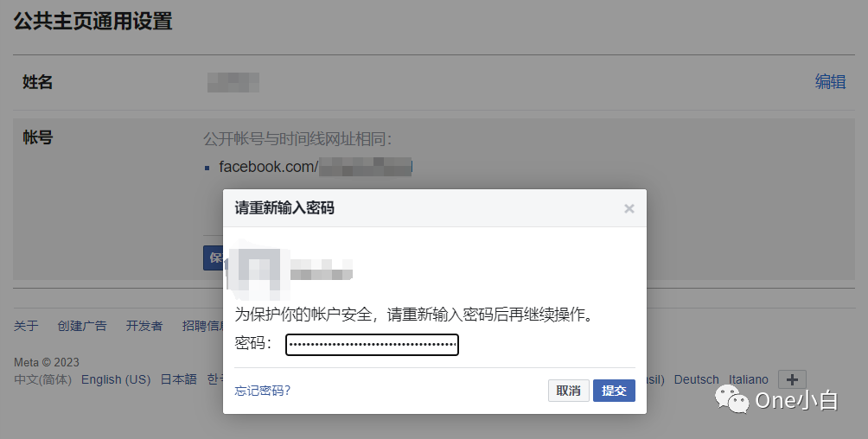Click the blurred name in the 姓名 row

point(233,82)
